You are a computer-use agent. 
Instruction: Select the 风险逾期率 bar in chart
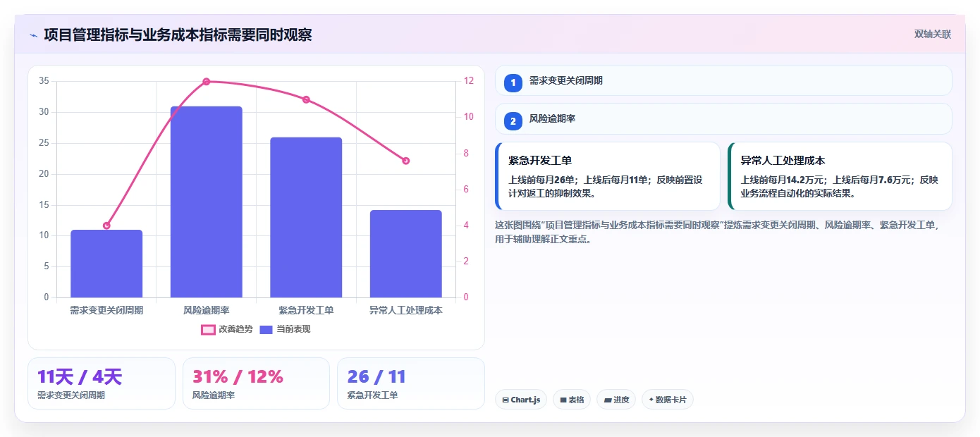click(206, 202)
